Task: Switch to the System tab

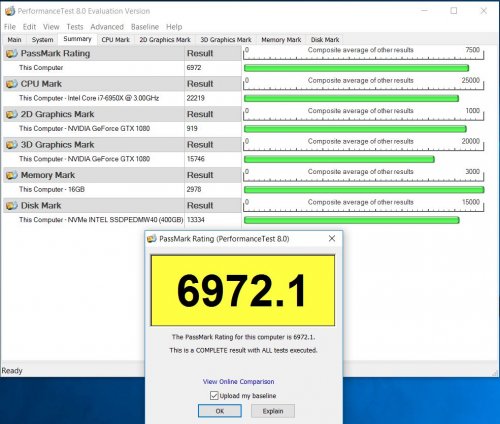Action: coord(42,40)
